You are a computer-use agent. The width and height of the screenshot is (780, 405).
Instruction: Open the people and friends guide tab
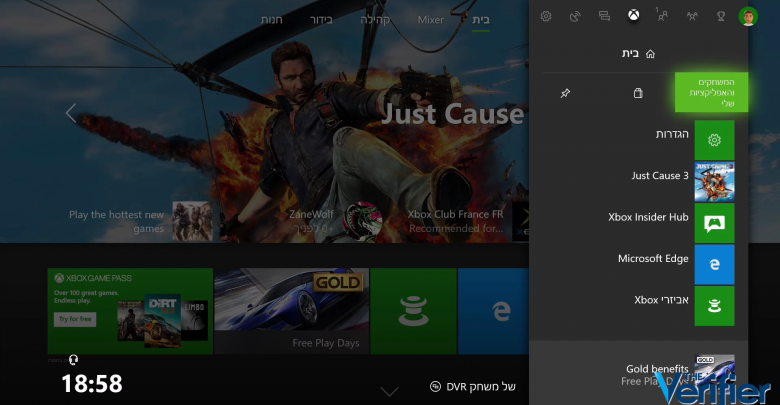662,15
